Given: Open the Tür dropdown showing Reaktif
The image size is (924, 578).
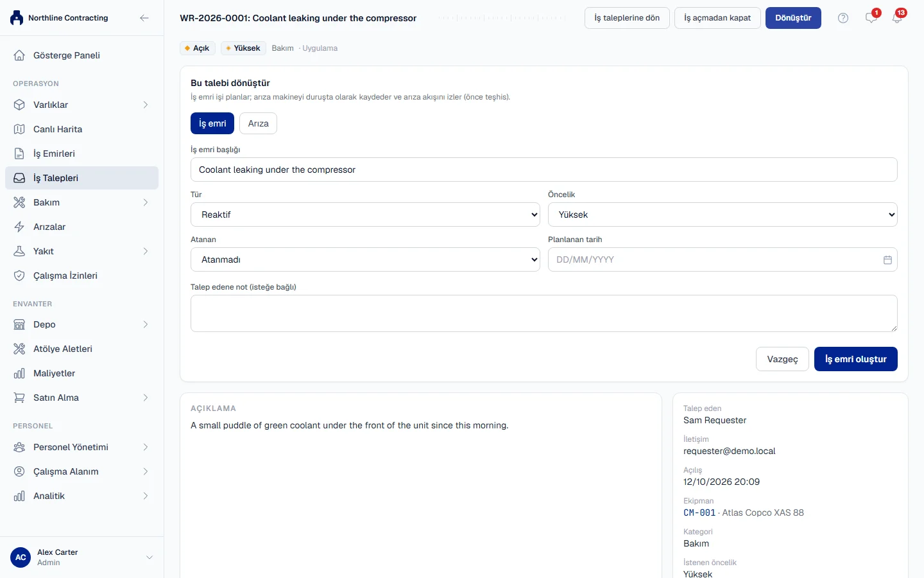Looking at the screenshot, I should click(365, 215).
